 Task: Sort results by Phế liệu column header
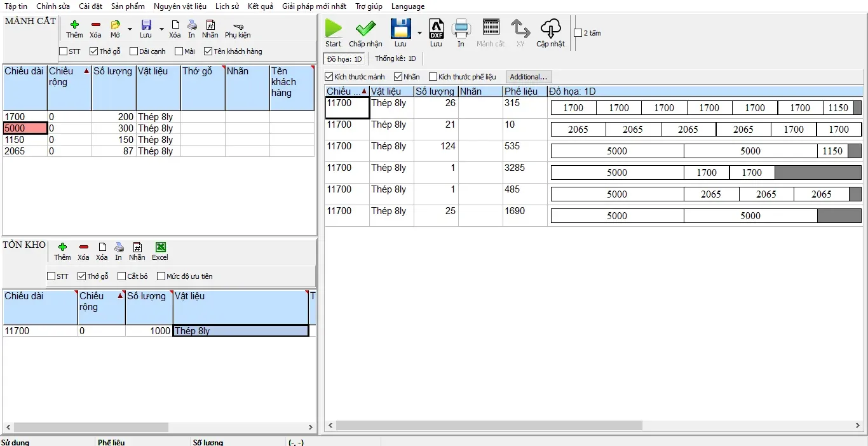pyautogui.click(x=521, y=91)
